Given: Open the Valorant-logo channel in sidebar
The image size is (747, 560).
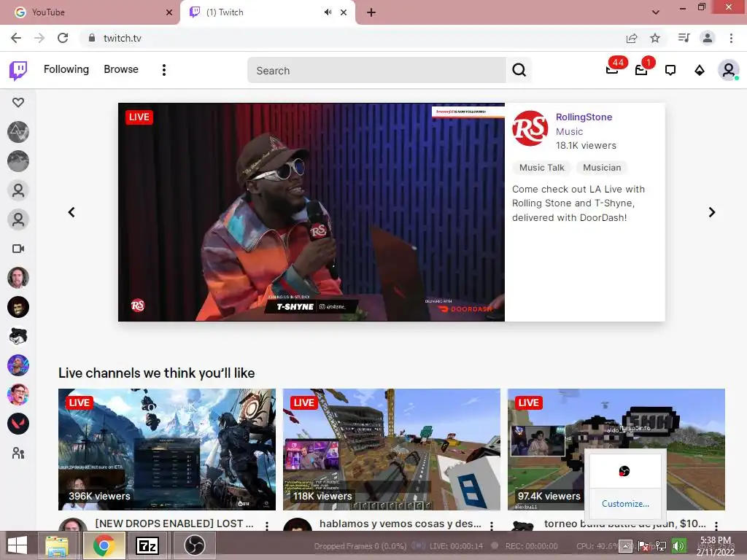Looking at the screenshot, I should [18, 424].
